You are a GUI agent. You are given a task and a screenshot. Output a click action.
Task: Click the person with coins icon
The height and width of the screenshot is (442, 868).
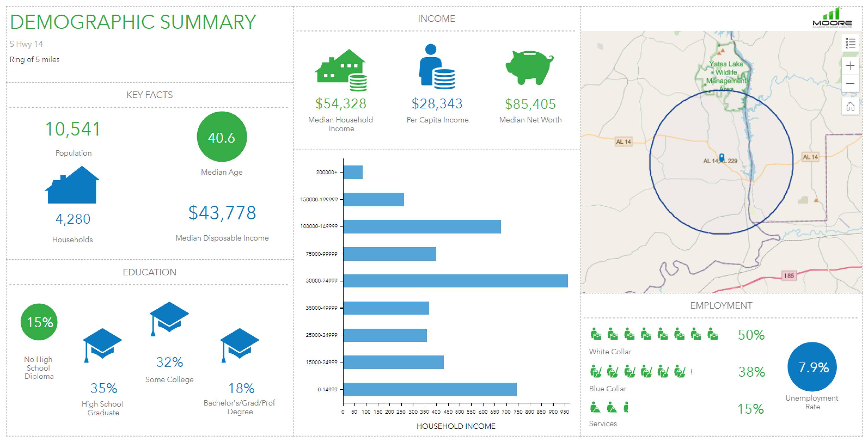(x=436, y=67)
